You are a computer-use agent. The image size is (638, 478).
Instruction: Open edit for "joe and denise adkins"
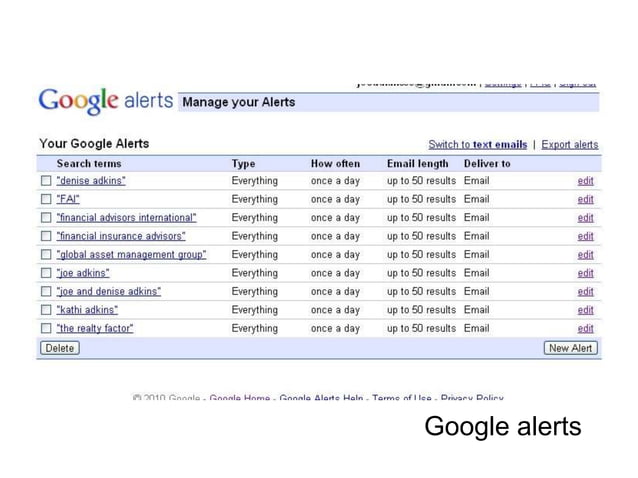tap(585, 292)
